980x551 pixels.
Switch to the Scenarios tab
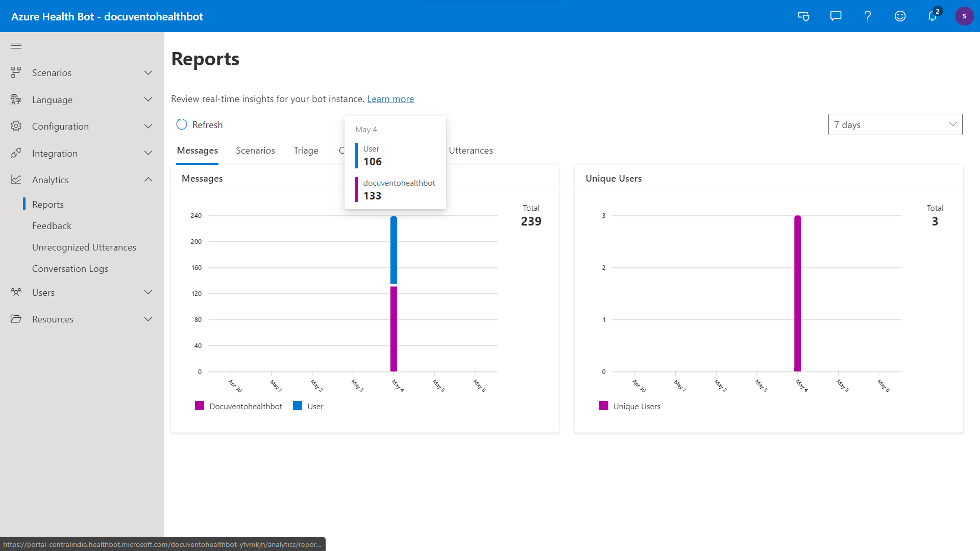click(255, 151)
